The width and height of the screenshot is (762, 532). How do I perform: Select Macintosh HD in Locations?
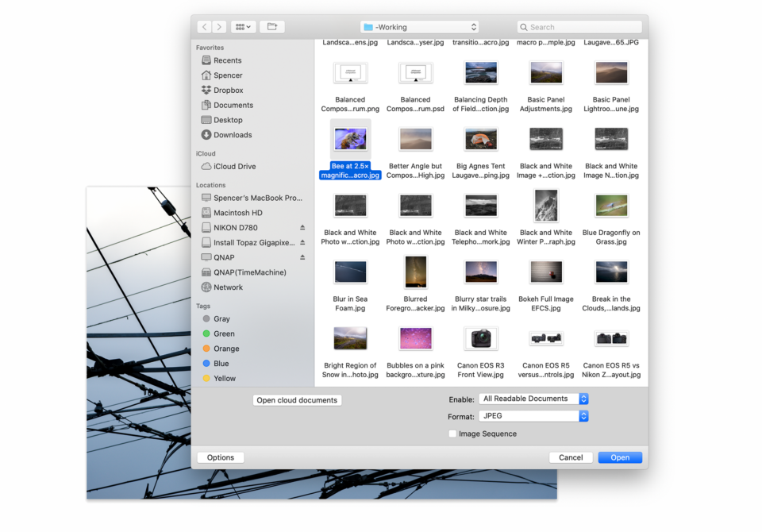coord(237,213)
